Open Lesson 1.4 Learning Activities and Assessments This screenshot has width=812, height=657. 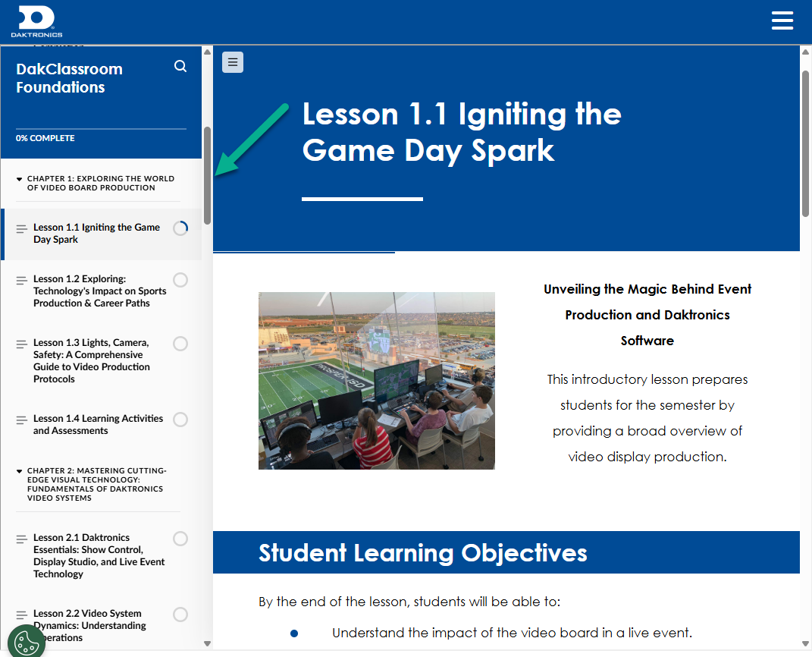coord(98,424)
